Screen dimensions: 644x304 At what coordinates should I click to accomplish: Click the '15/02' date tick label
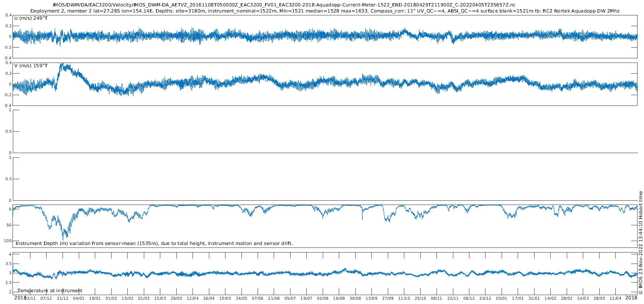[x=128, y=298]
